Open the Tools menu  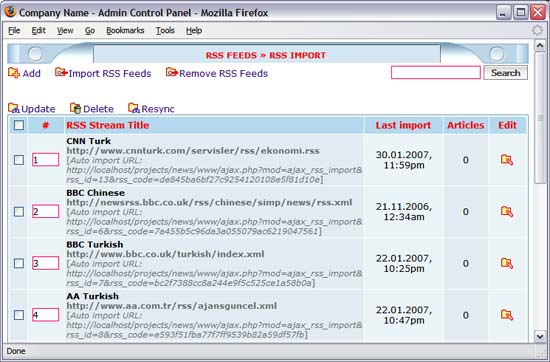[165, 31]
